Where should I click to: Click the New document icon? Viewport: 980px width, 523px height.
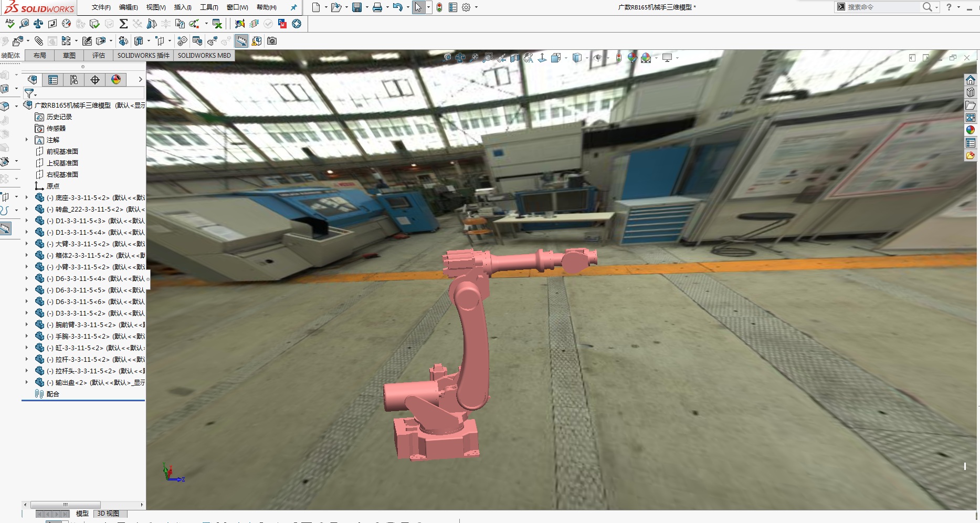pyautogui.click(x=315, y=7)
